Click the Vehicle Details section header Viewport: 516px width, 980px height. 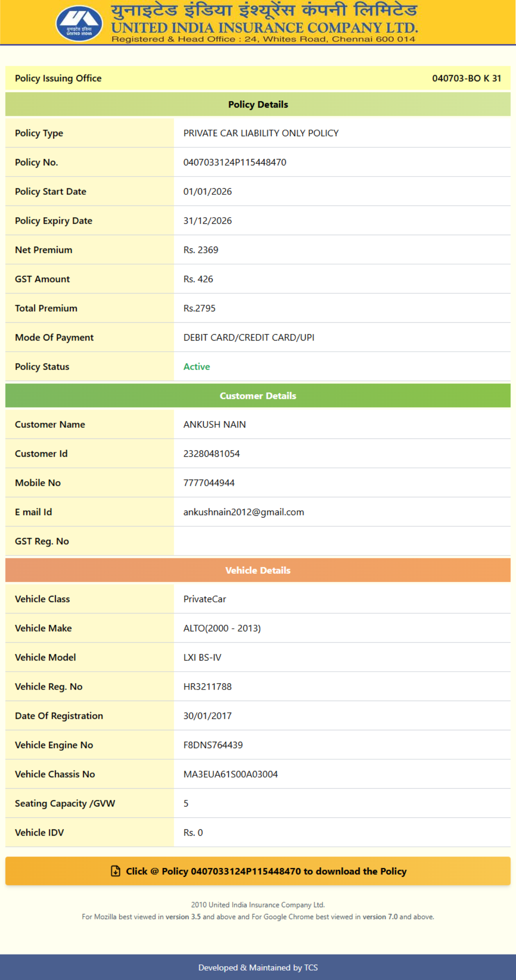258,570
